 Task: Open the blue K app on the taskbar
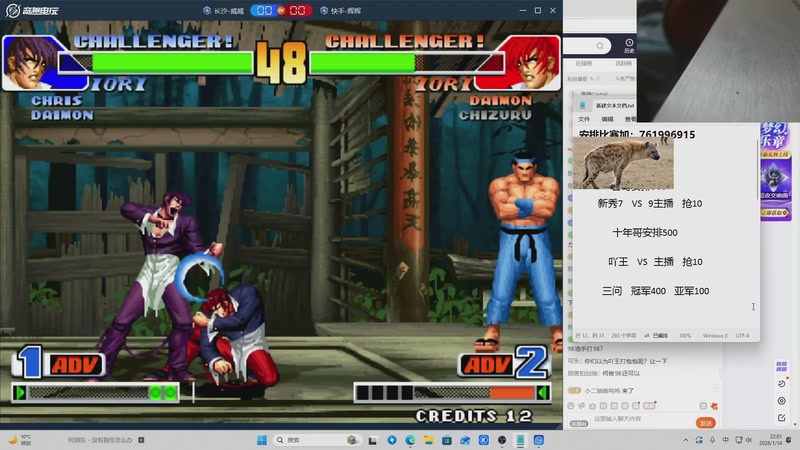pos(484,440)
